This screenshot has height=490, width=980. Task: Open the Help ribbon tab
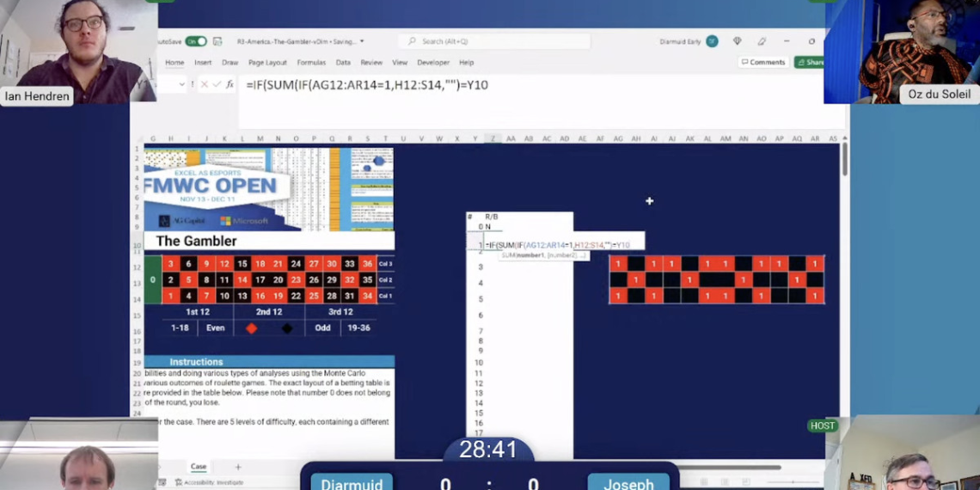[466, 63]
